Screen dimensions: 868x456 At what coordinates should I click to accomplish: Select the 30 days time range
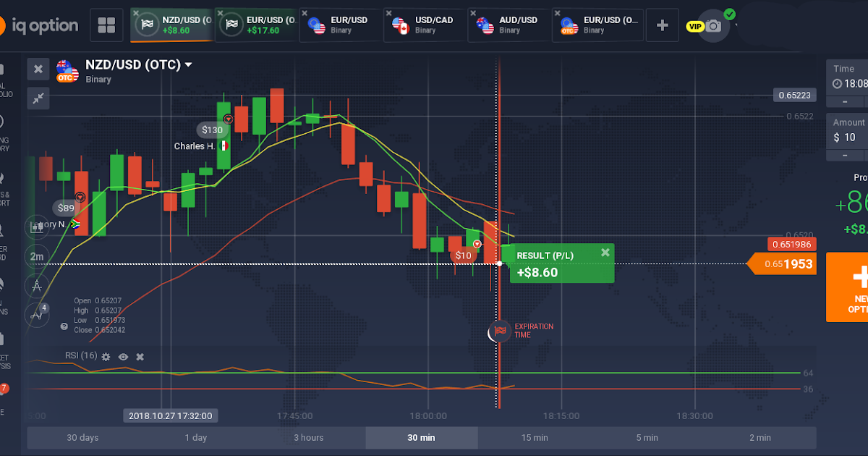83,438
